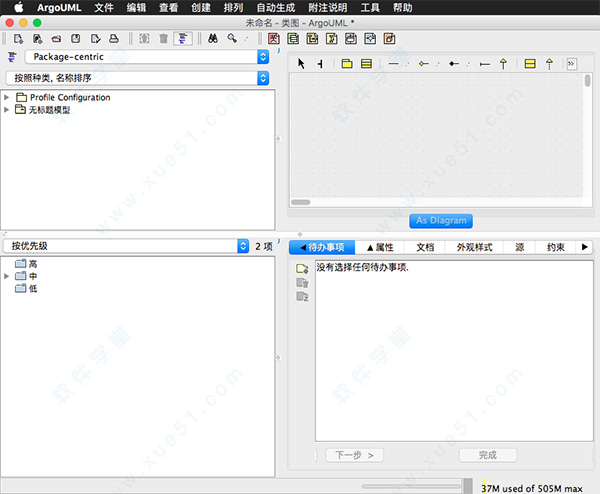Open the Apple menu

(18, 7)
